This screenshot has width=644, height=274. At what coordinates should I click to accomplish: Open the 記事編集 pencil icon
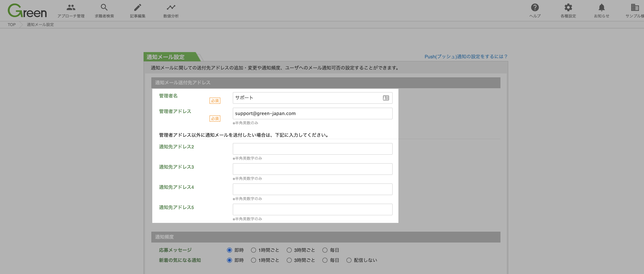[138, 8]
